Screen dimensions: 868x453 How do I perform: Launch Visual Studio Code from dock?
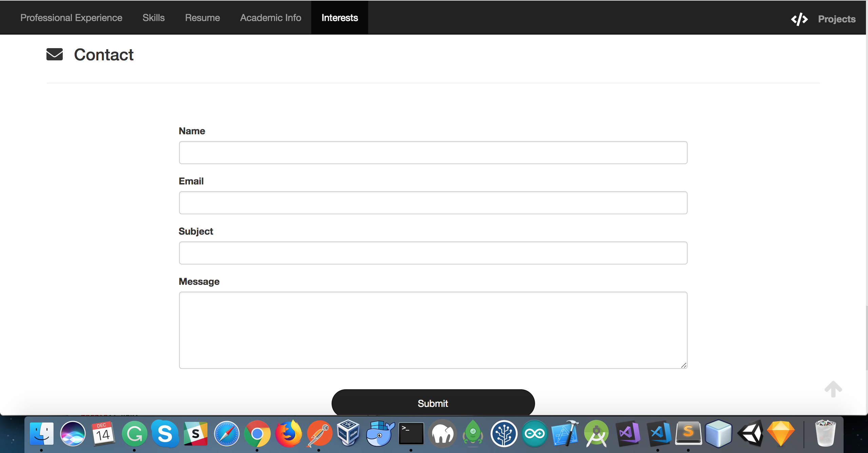[x=659, y=434]
